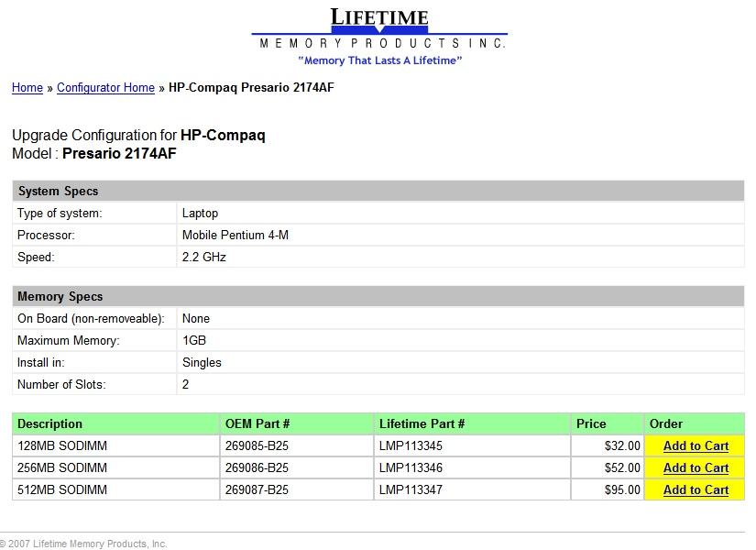Viewport: 756px width, 550px height.
Task: Select the 256MB SODIMM description cell
Action: pyautogui.click(x=116, y=468)
